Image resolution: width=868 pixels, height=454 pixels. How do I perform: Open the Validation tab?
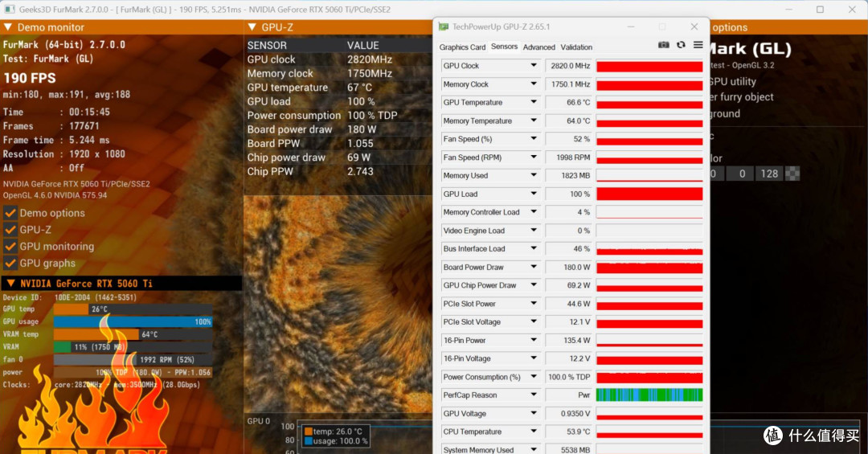pos(576,47)
